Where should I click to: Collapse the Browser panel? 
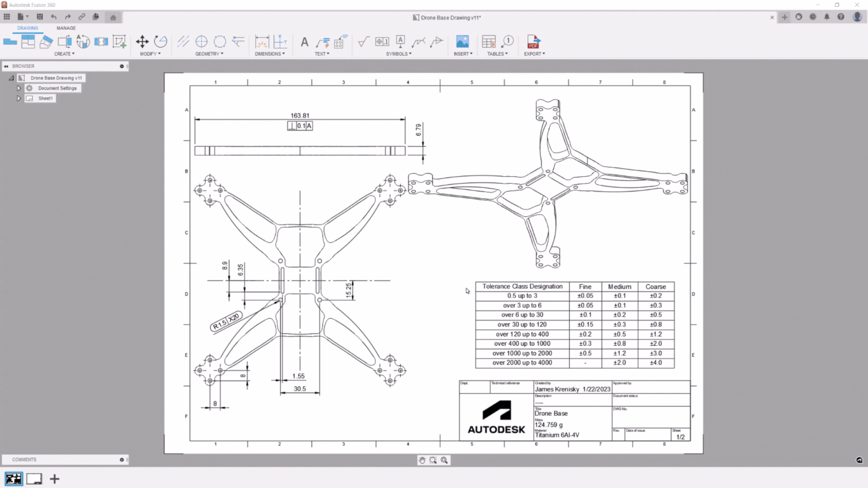click(6, 66)
